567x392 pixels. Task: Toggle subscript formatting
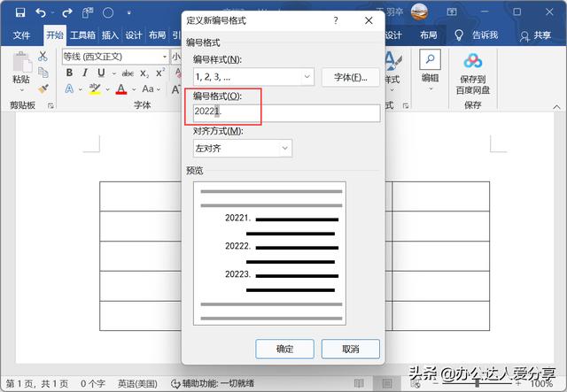pyautogui.click(x=144, y=73)
